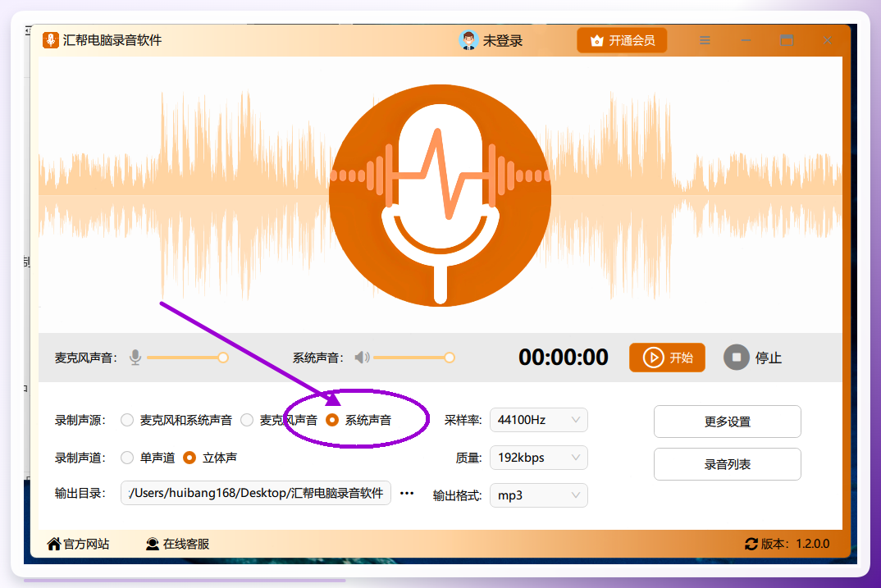Click the app logo icon in title bar
The image size is (881, 588).
point(51,40)
